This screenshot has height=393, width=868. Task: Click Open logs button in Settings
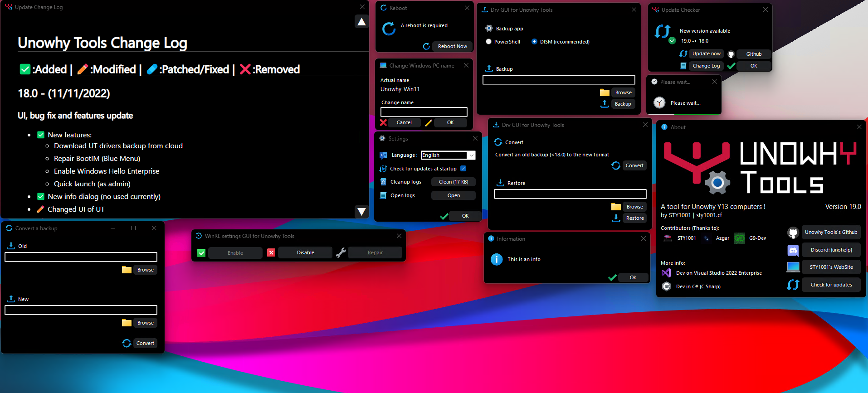click(453, 195)
